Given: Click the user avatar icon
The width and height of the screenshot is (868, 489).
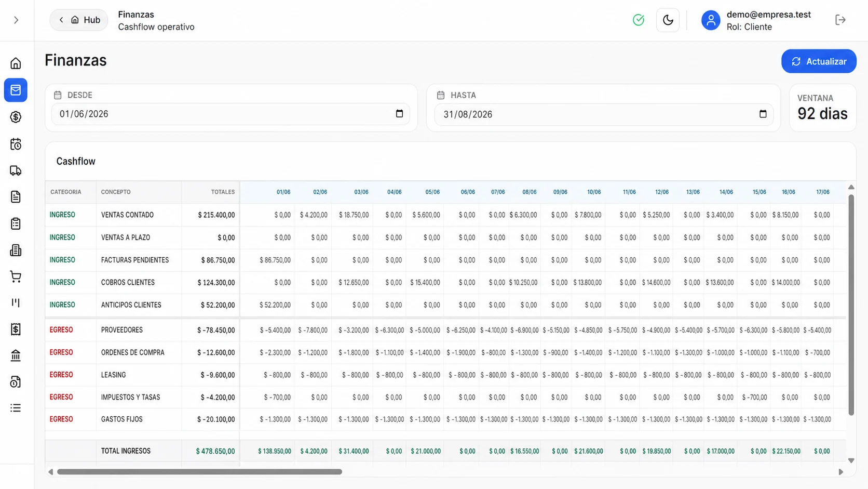Looking at the screenshot, I should coord(711,20).
